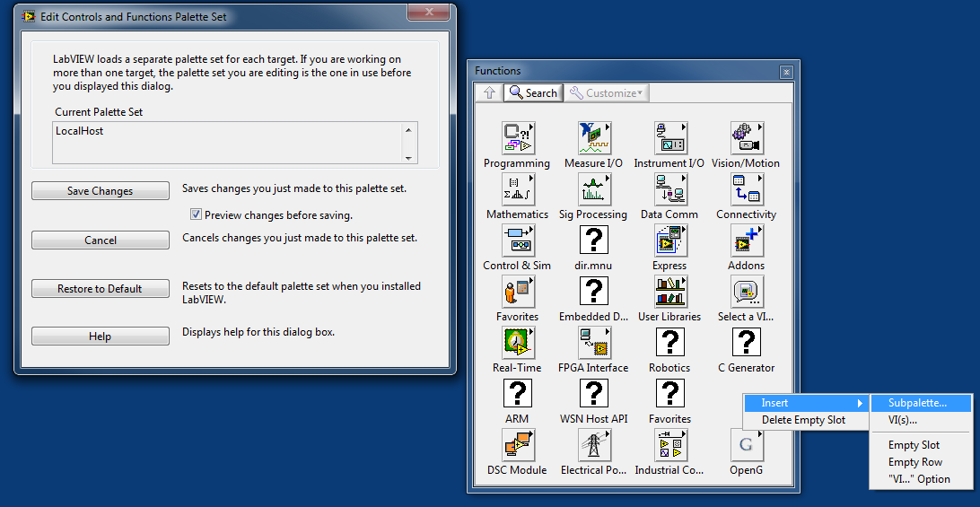Open the Data Comm palette icon
Screen dimensions: 980x507
670,189
